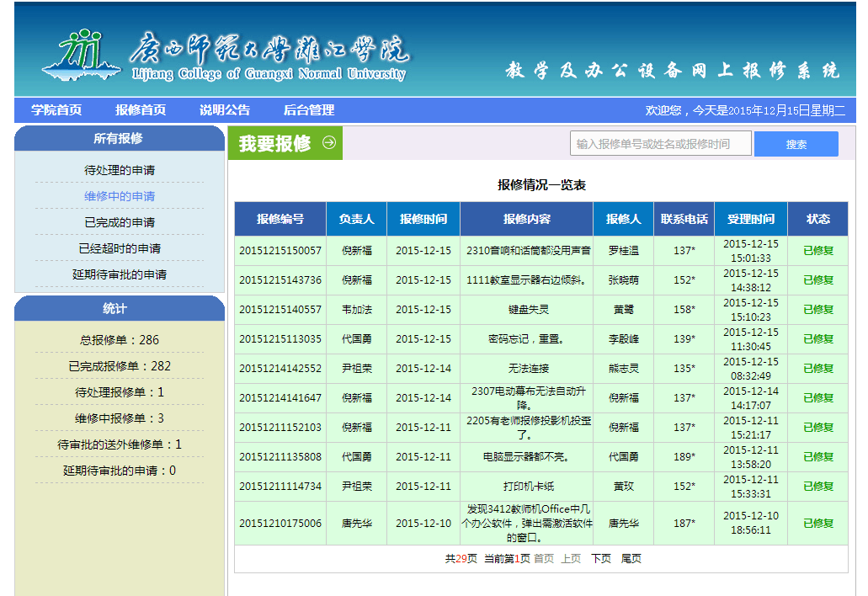Click the 我要报修 button
Image resolution: width=868 pixels, height=596 pixels.
275,143
